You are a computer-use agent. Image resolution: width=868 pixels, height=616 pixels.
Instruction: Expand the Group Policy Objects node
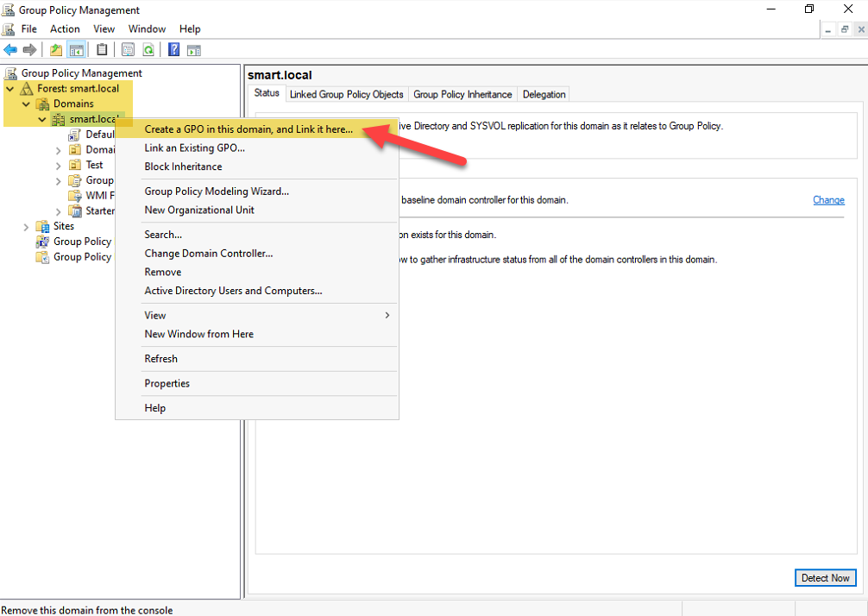pos(58,181)
